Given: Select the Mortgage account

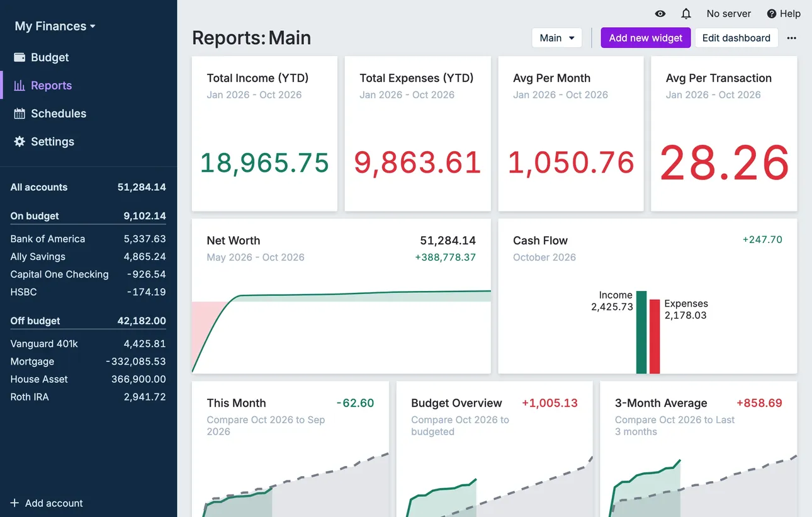Looking at the screenshot, I should pos(88,361).
